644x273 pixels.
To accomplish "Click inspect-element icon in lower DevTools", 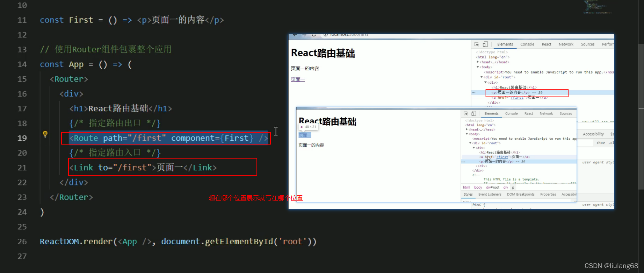I will (x=466, y=113).
